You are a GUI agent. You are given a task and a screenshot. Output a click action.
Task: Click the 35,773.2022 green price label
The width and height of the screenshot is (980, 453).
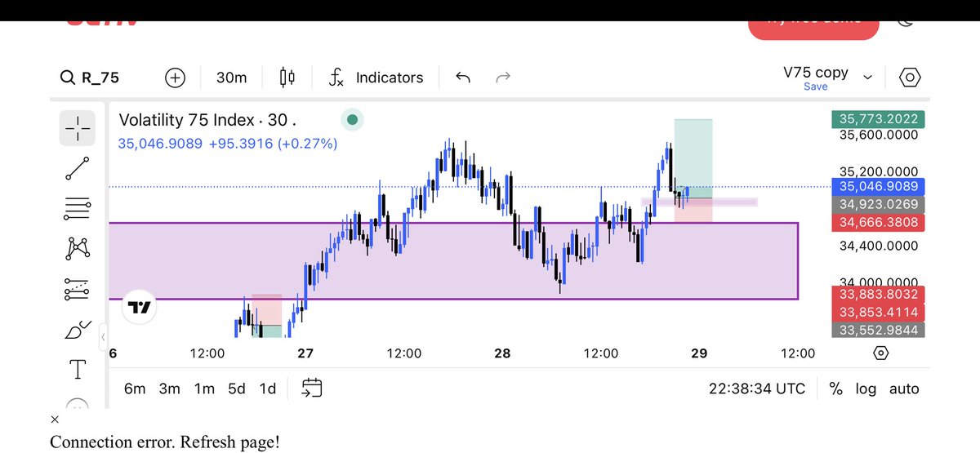pos(878,119)
